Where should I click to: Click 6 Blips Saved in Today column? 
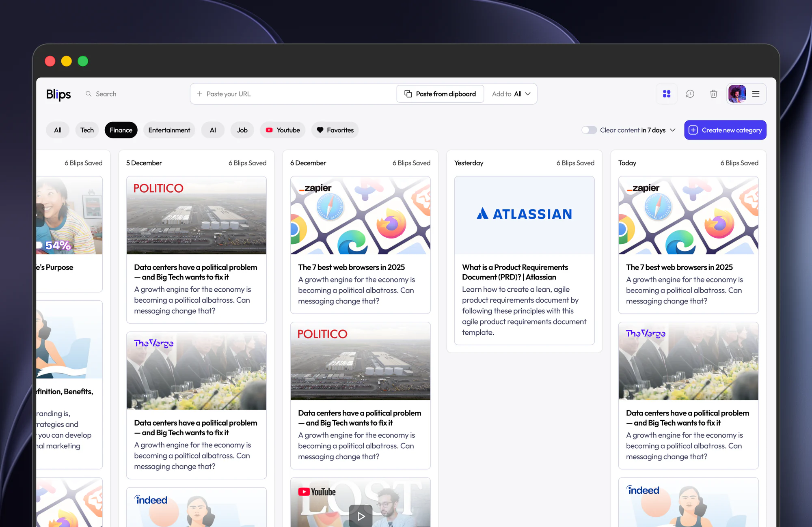(739, 163)
